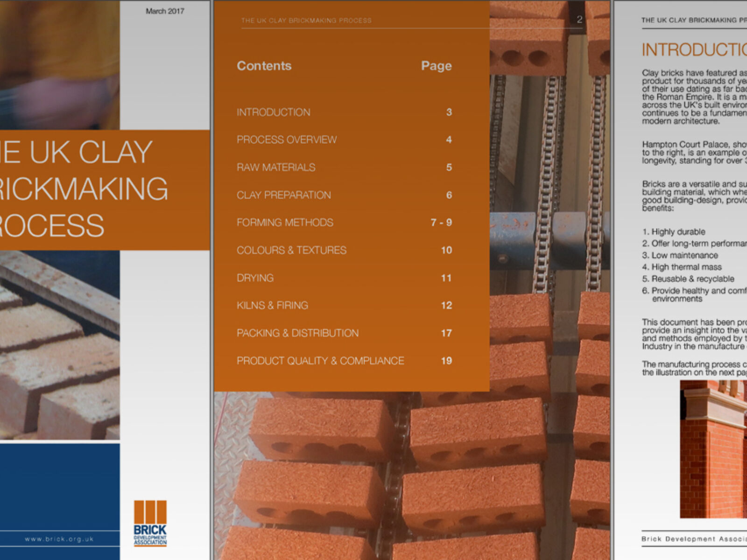Open the KILNS & FIRING contents entry
Image resolution: width=747 pixels, height=560 pixels.
click(272, 305)
